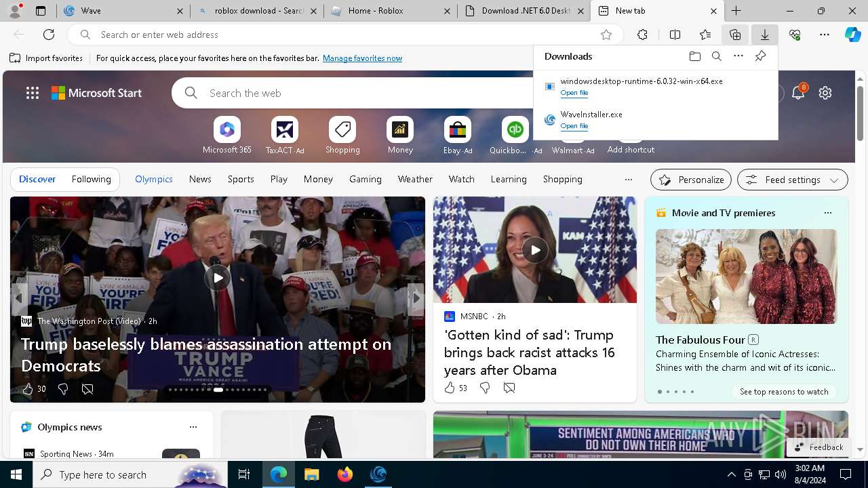Toggle split screen icon
Image resolution: width=868 pixels, height=488 pixels.
coord(675,35)
